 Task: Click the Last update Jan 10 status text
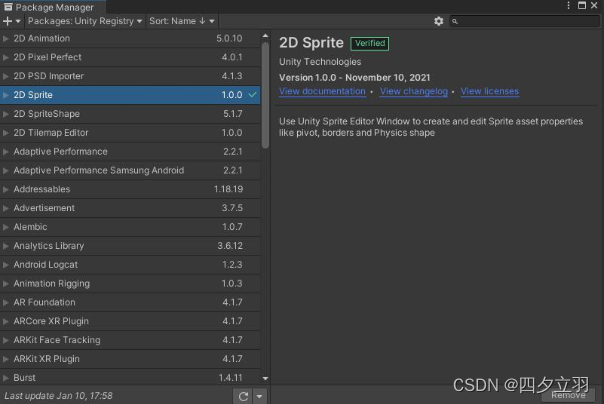coord(59,396)
